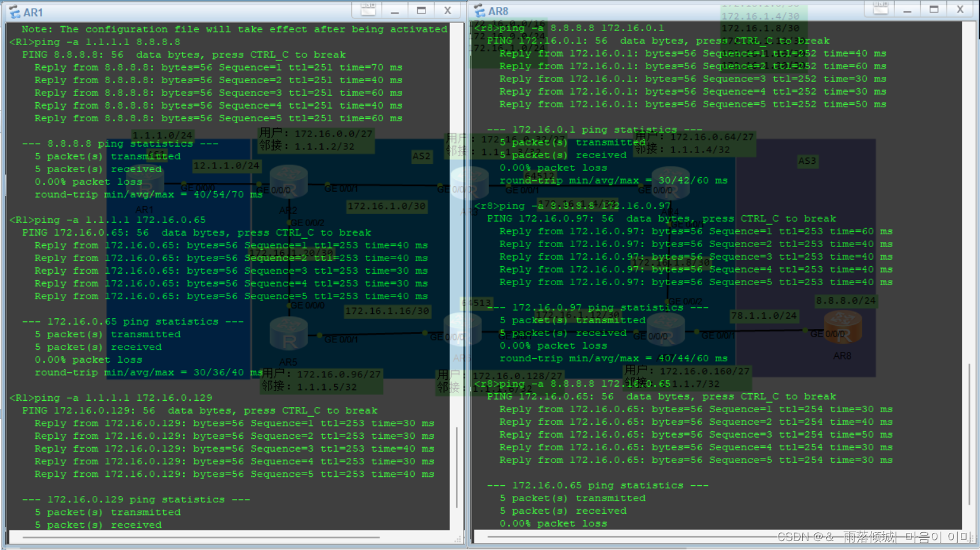980x550 pixels.
Task: Click the 'PING 172.16.0.97: 56 data bytes' line
Action: tap(661, 218)
